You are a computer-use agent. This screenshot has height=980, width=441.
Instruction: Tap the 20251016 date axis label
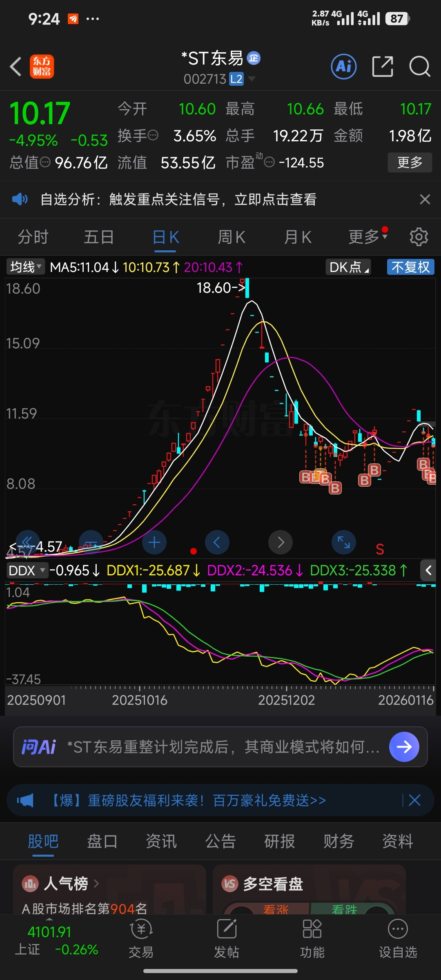pyautogui.click(x=140, y=700)
